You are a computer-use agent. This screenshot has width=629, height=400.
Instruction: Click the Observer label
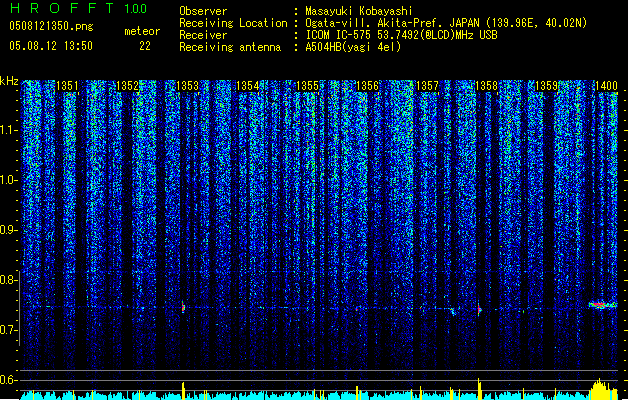[203, 11]
